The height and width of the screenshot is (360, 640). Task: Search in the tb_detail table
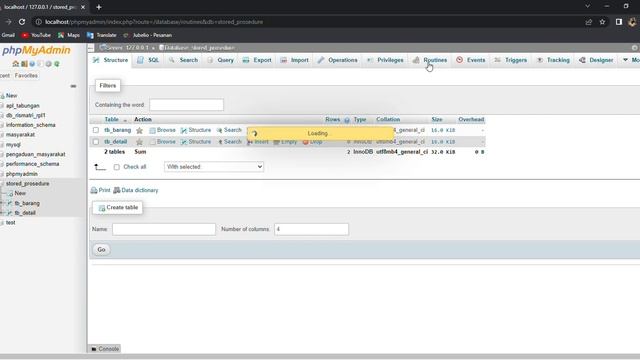[229, 142]
